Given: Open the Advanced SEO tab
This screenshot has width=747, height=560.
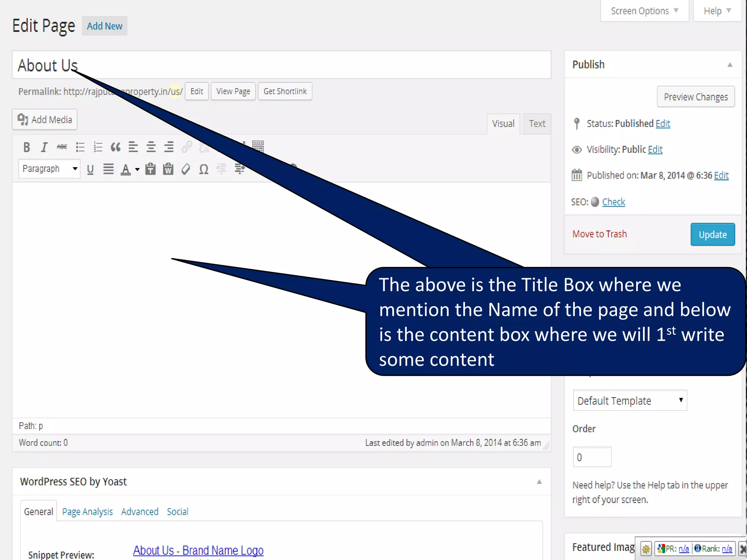Looking at the screenshot, I should tap(140, 512).
